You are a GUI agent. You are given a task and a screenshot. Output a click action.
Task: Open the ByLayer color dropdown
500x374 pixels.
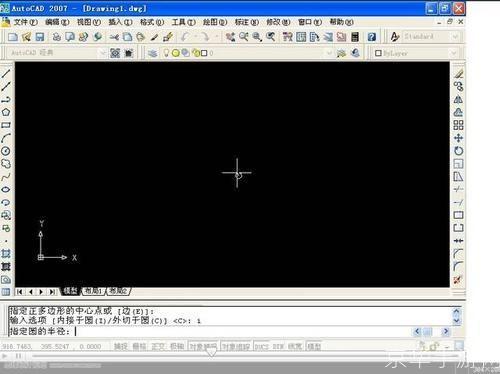[453, 53]
